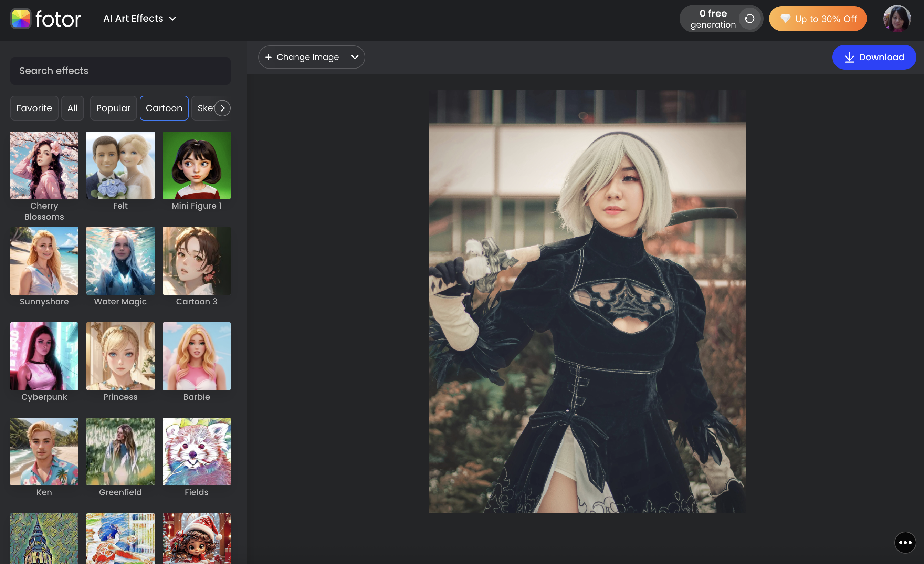Click the Search effects input field
924x564 pixels.
point(120,71)
